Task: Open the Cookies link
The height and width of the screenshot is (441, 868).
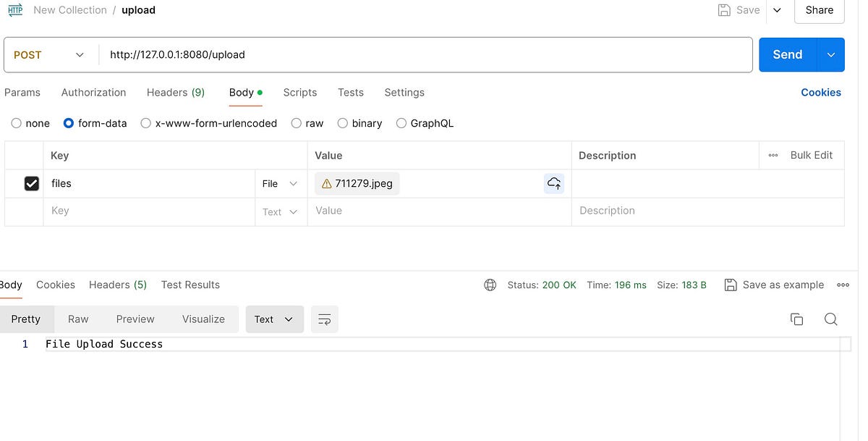Action: (820, 92)
